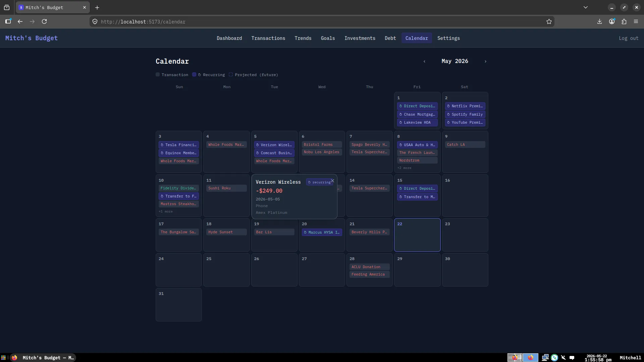Open the Tesla Financial event on May 3
This screenshot has width=644, height=362.
[x=179, y=145]
